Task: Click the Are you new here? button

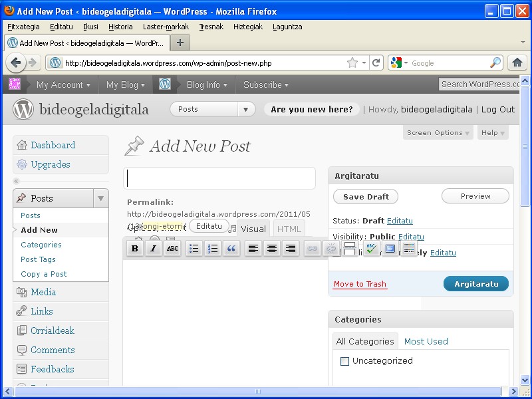Action: pyautogui.click(x=312, y=109)
